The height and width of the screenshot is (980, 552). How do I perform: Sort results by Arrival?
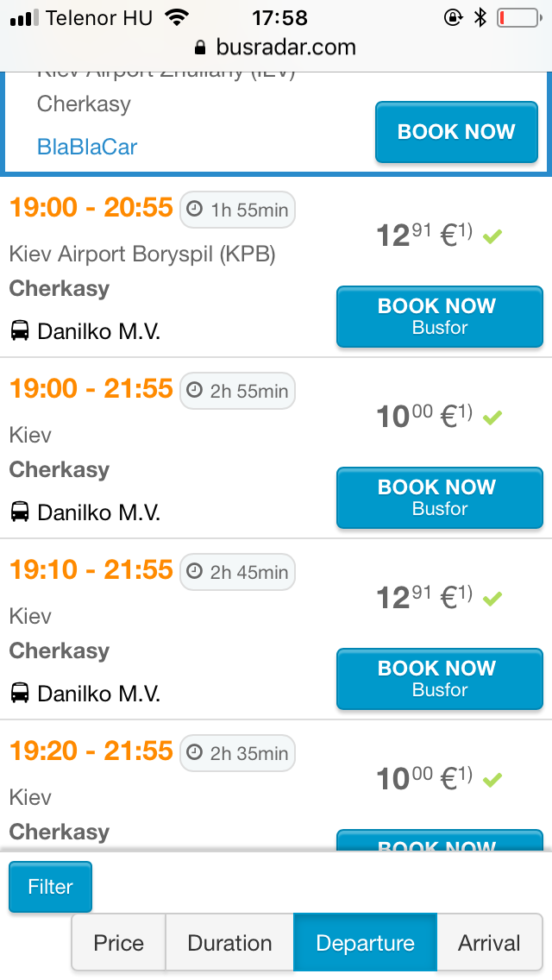(x=489, y=943)
